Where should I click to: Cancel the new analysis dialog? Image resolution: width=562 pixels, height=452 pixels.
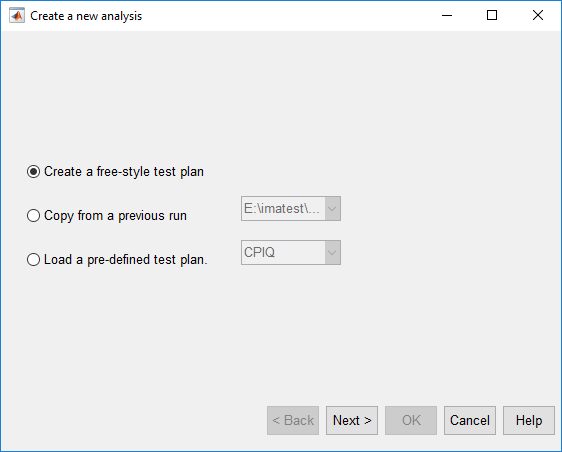pyautogui.click(x=470, y=420)
